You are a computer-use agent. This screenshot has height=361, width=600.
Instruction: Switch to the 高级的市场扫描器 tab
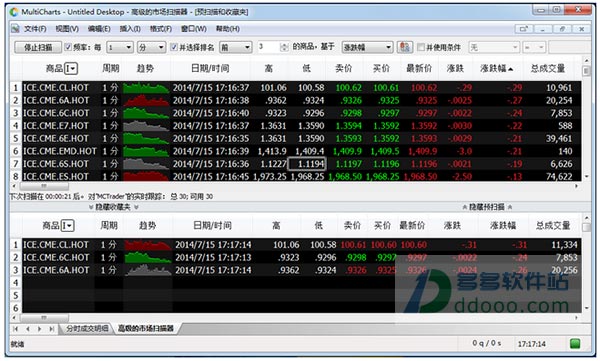tap(146, 328)
